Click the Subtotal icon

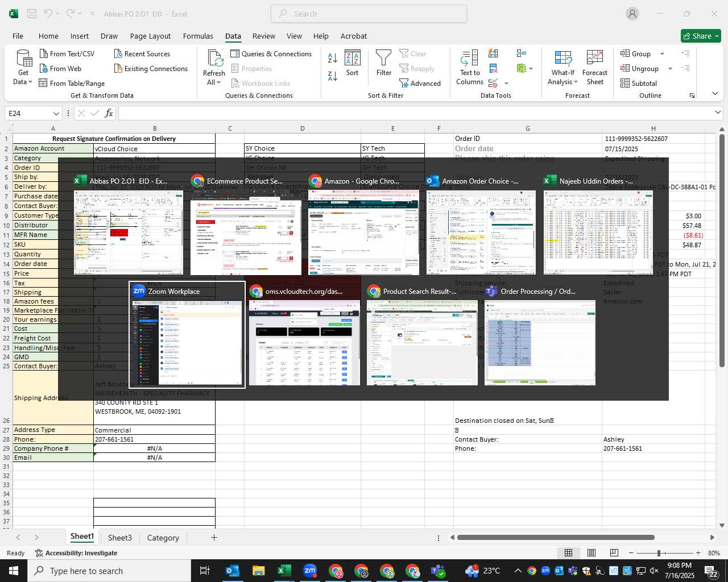pos(625,83)
